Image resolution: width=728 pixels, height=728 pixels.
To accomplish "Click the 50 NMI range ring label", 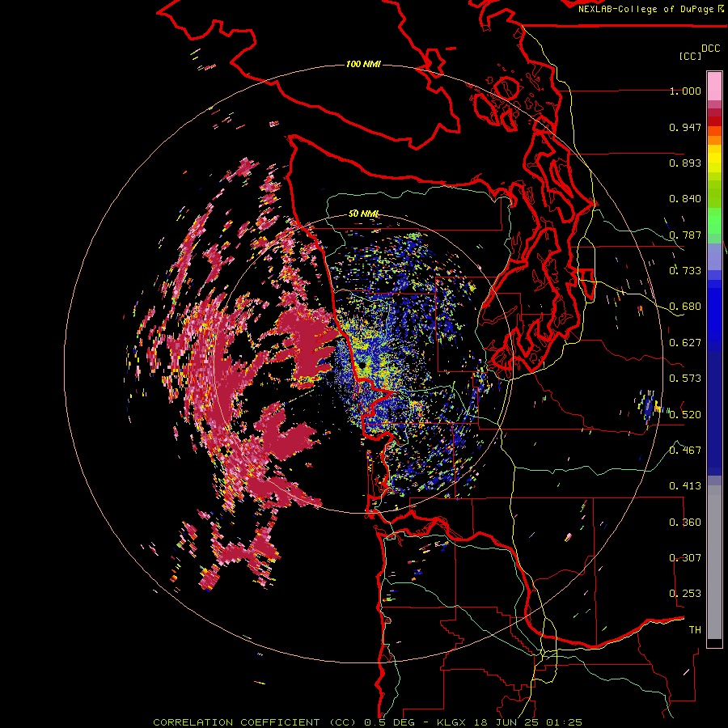I will click(363, 214).
